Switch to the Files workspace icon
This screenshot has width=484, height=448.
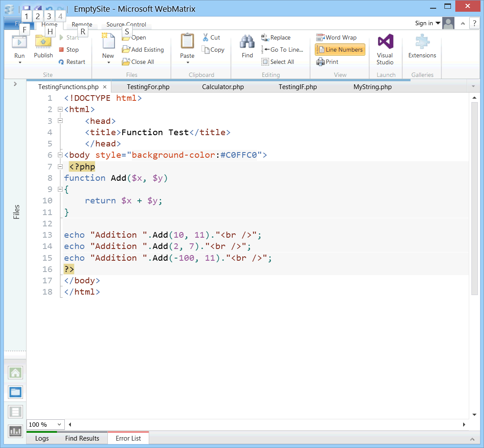[x=15, y=392]
